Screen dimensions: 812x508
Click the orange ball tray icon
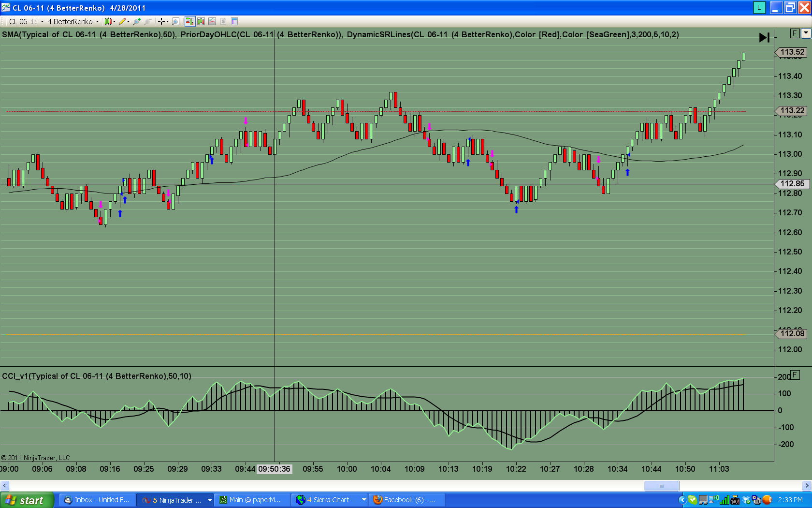tap(767, 500)
